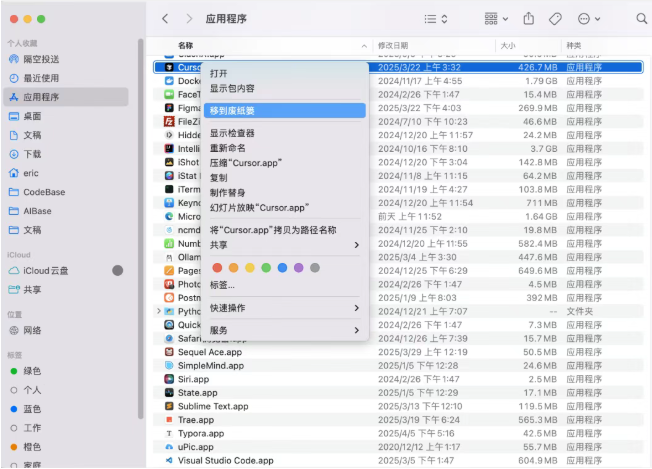Select the SimpleMind.app row
The width and height of the screenshot is (652, 469).
tap(398, 366)
